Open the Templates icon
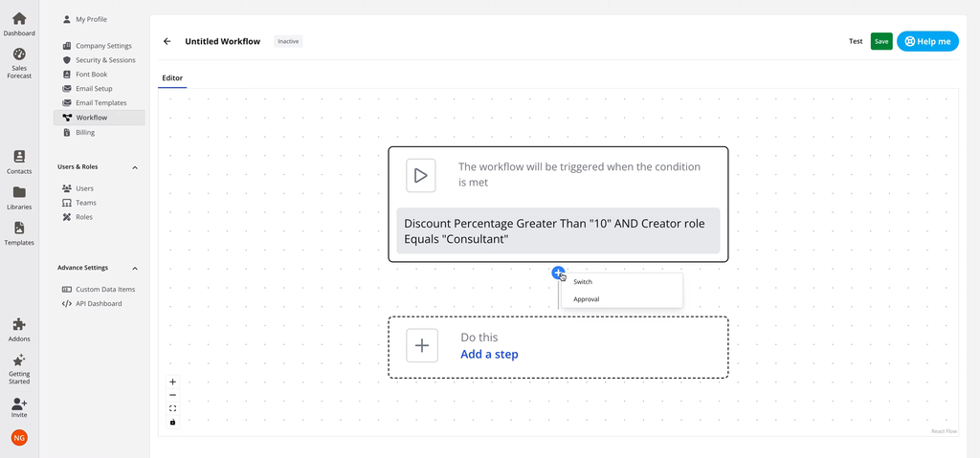The image size is (980, 458). (19, 229)
